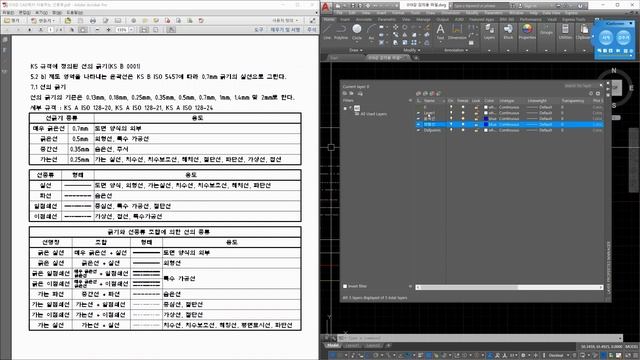Open the Layers ribbon panel
The width and height of the screenshot is (640, 360).
pyautogui.click(x=489, y=31)
